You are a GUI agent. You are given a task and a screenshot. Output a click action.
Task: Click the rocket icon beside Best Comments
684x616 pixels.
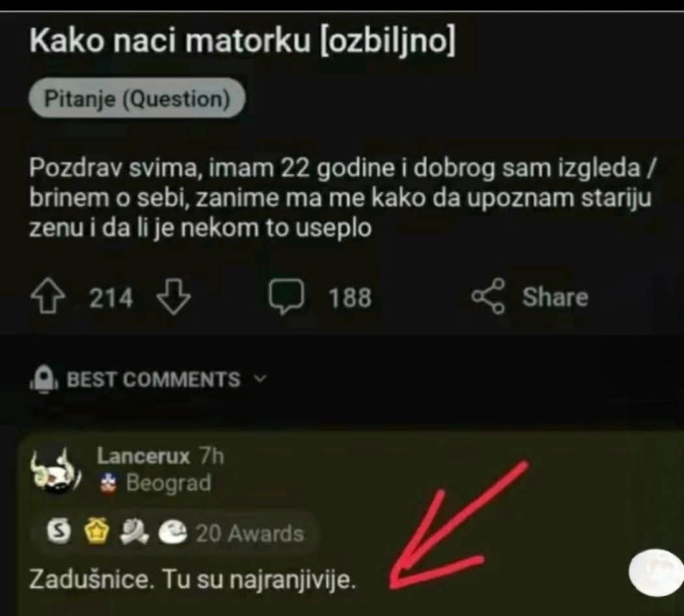point(44,379)
